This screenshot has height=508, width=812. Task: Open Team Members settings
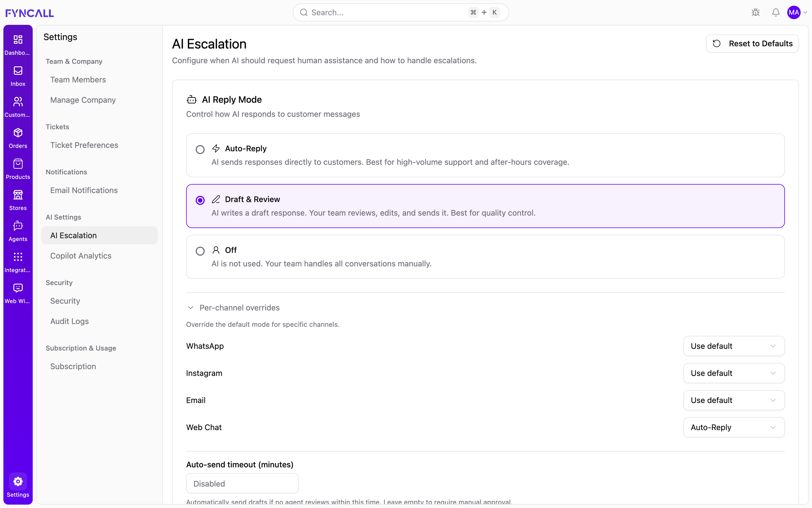click(99, 80)
